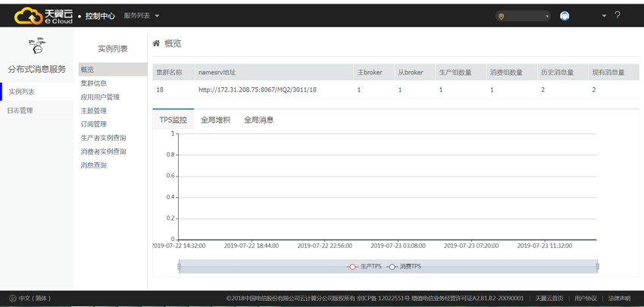Viewport: 644px width, 307px height.
Task: Click x-axis label 2019-07-23 03:08:00
Action: [398, 246]
